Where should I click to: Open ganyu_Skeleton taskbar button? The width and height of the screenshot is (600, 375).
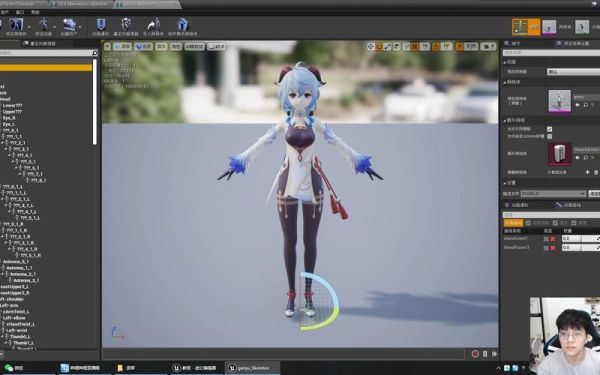pyautogui.click(x=253, y=368)
